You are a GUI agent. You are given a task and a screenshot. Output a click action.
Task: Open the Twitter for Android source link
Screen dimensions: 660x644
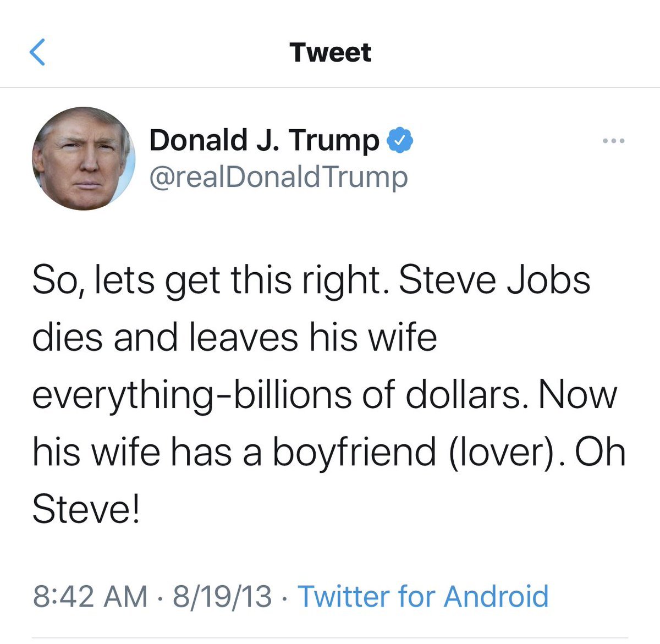coord(423,597)
